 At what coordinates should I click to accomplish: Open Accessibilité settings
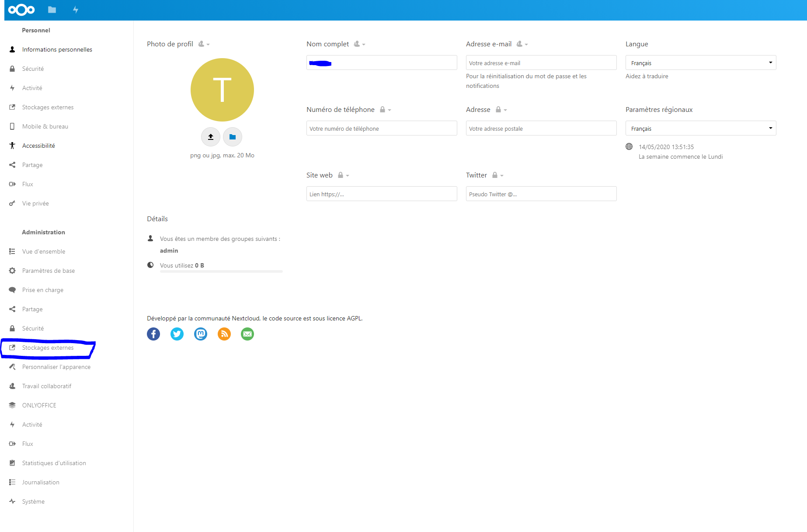tap(38, 146)
